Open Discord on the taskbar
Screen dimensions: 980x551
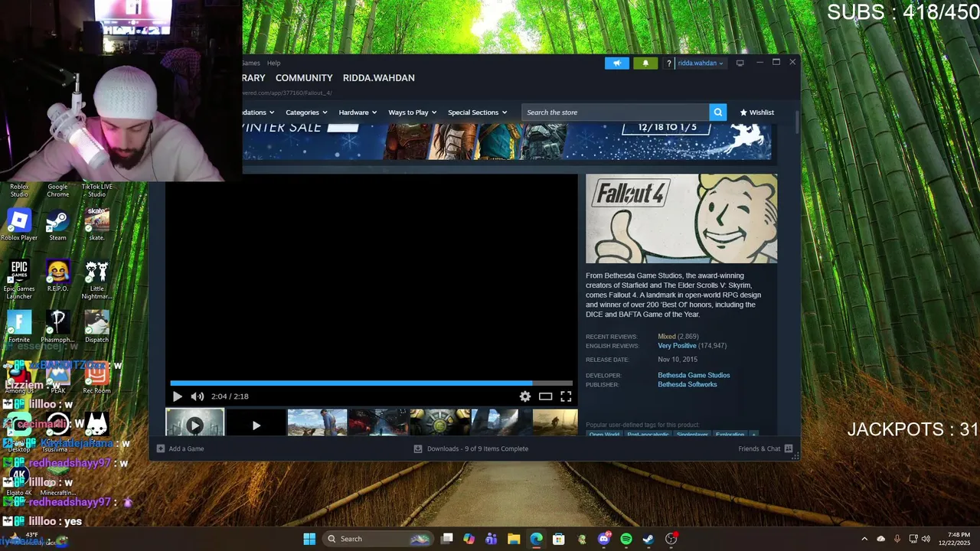[604, 539]
